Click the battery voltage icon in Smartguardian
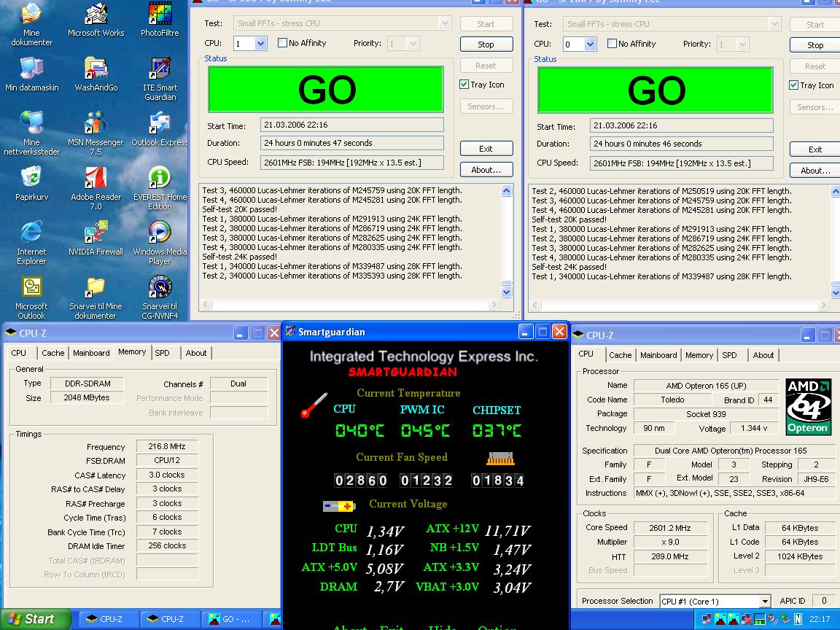This screenshot has height=630, width=840. (339, 506)
